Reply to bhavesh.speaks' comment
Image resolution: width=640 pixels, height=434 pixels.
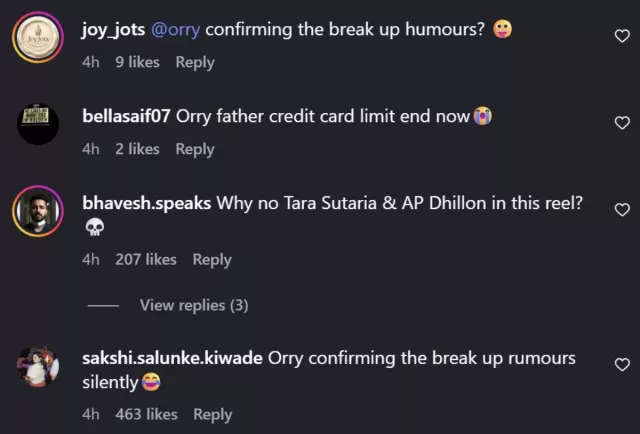tap(212, 259)
